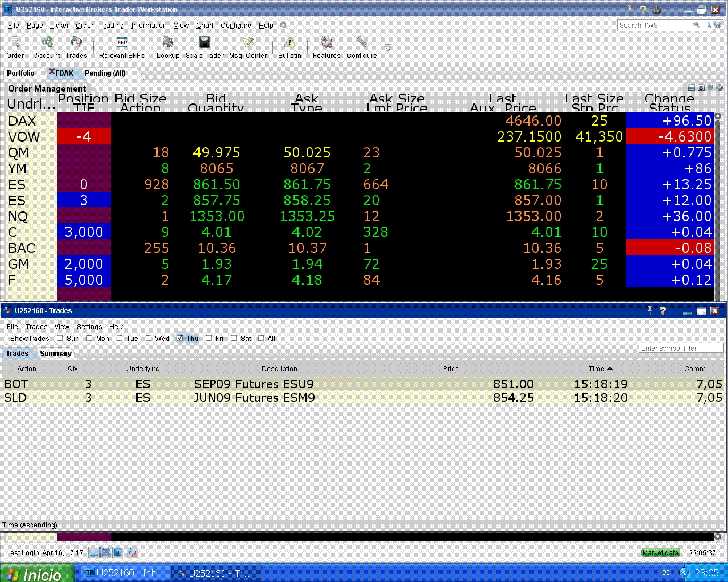The height and width of the screenshot is (582, 728).
Task: Click the small round icon after Help menu
Action: tap(283, 25)
